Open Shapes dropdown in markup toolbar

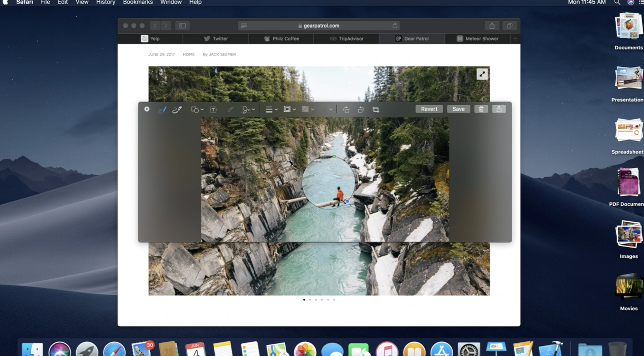pos(197,110)
